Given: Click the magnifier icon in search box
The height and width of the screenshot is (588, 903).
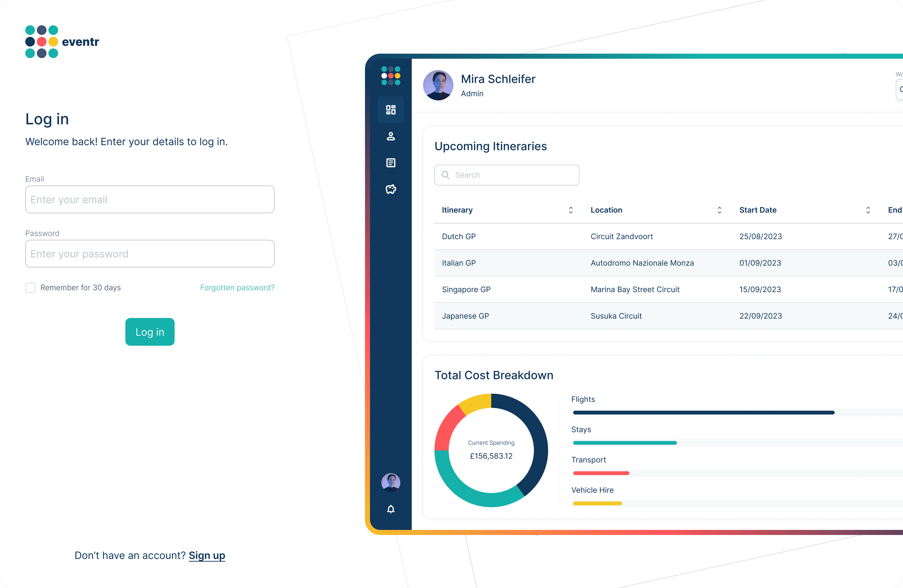Looking at the screenshot, I should tap(445, 175).
